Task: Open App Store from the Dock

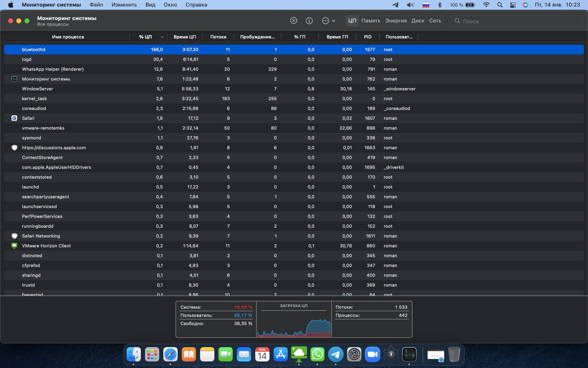Action: point(281,354)
